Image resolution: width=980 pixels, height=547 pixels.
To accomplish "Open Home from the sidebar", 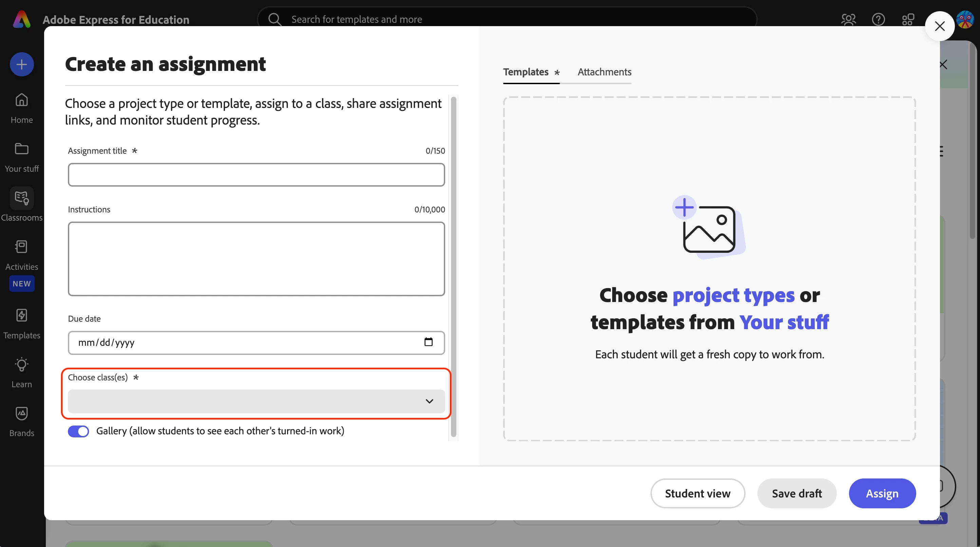I will click(x=22, y=108).
